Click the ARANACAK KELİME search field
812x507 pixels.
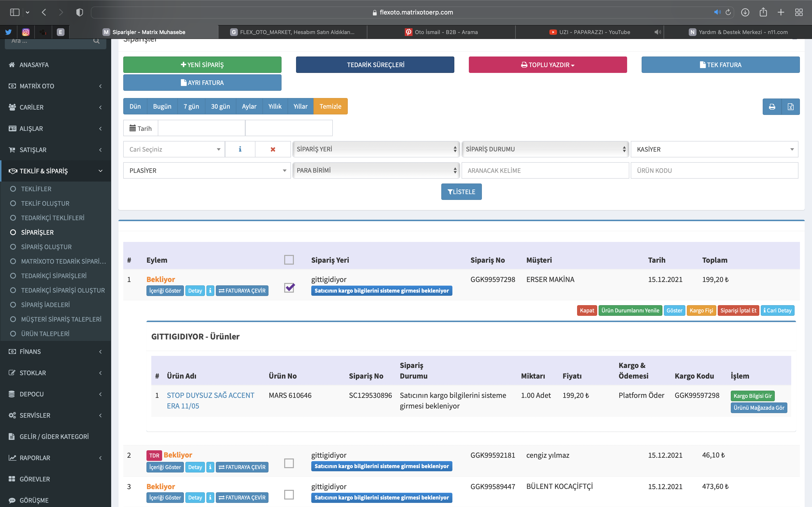(545, 171)
